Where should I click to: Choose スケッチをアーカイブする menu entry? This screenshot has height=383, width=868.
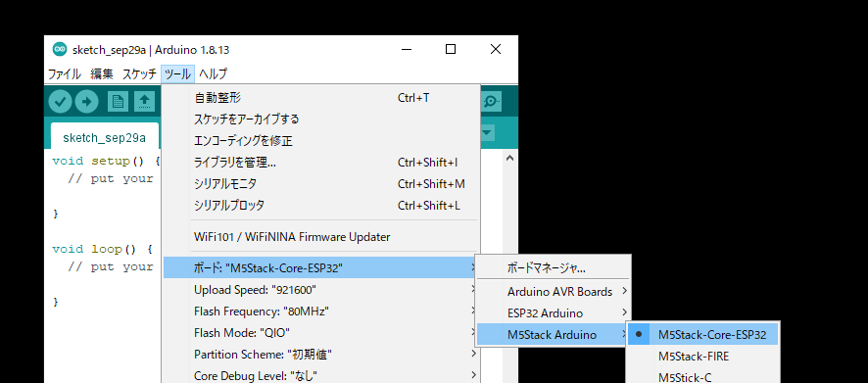pos(321,119)
